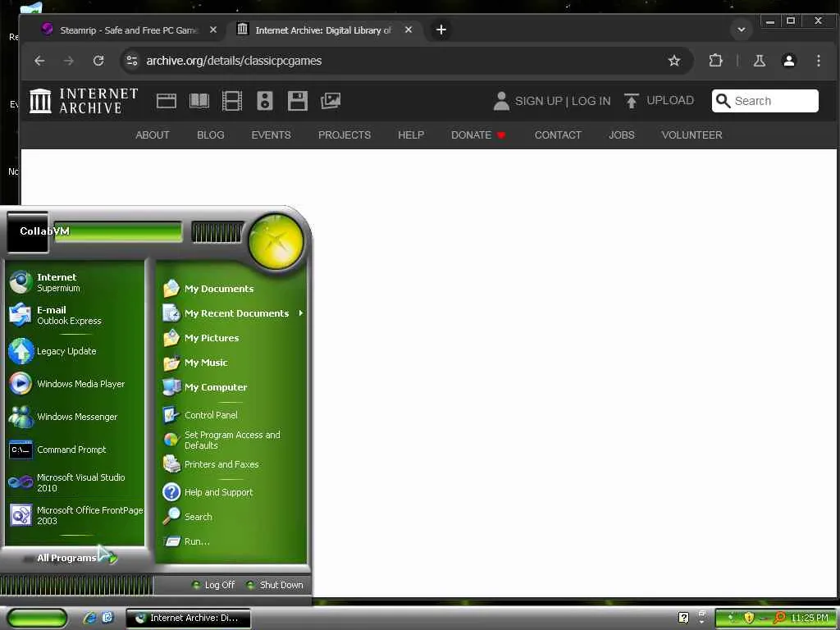
Task: Open the Chrome labs flask icon
Action: [x=759, y=61]
